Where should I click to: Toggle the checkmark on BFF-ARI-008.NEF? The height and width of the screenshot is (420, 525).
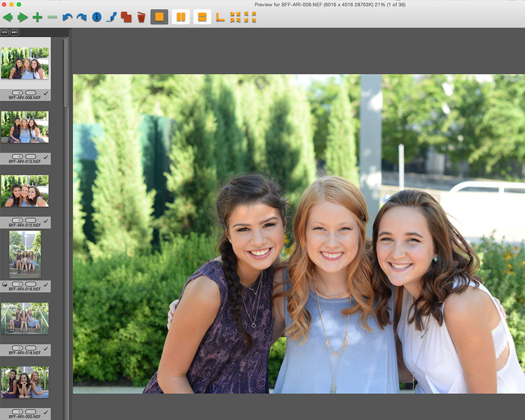click(46, 93)
